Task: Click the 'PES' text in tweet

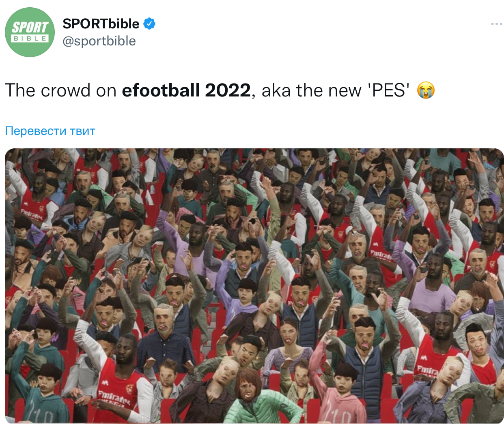Action: [x=388, y=90]
